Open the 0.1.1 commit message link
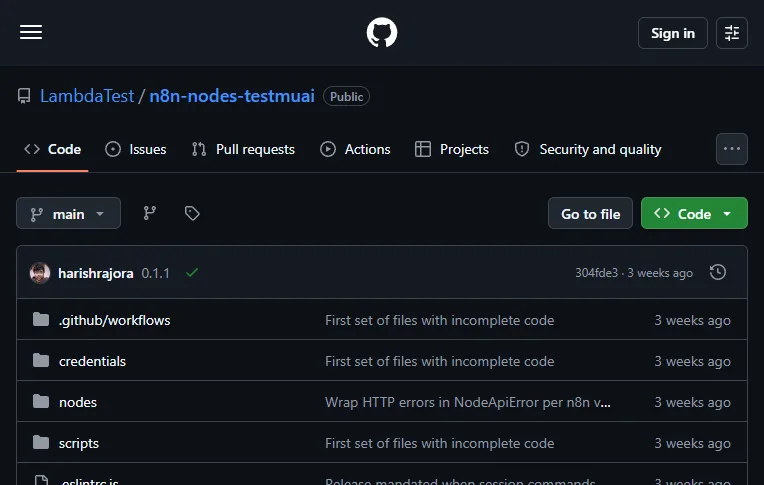The width and height of the screenshot is (764, 485). coord(155,273)
